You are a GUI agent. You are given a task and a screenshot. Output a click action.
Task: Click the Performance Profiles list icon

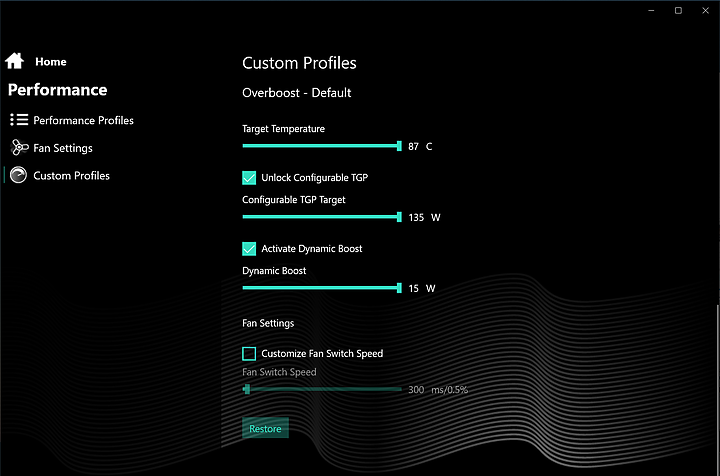pos(19,120)
